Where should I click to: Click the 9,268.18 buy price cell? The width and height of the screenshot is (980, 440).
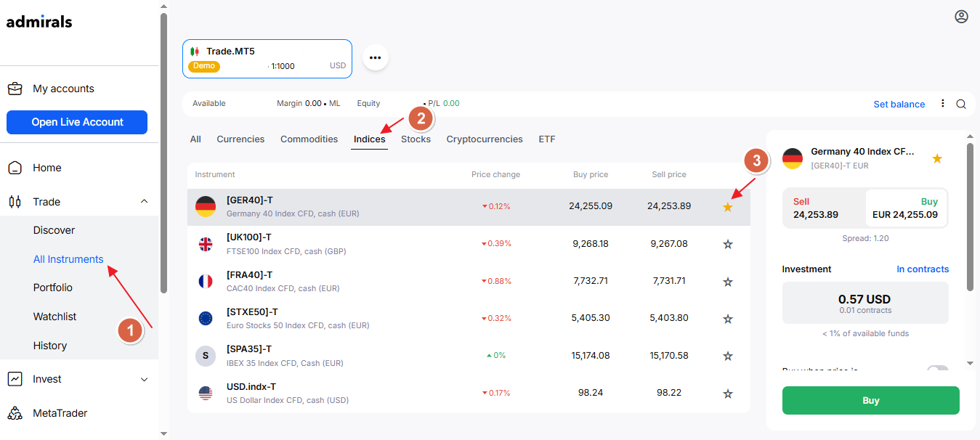tap(591, 244)
